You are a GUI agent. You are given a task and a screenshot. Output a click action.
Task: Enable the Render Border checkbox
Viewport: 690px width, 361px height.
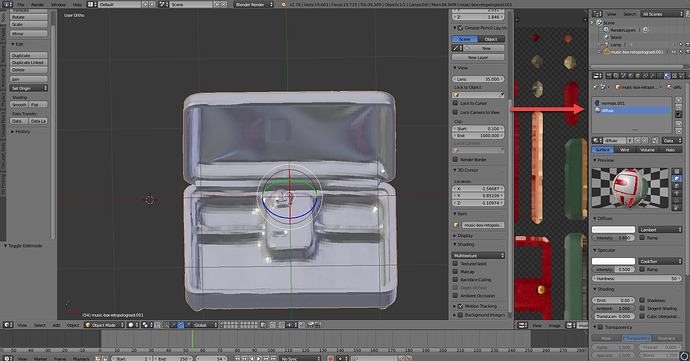455,159
